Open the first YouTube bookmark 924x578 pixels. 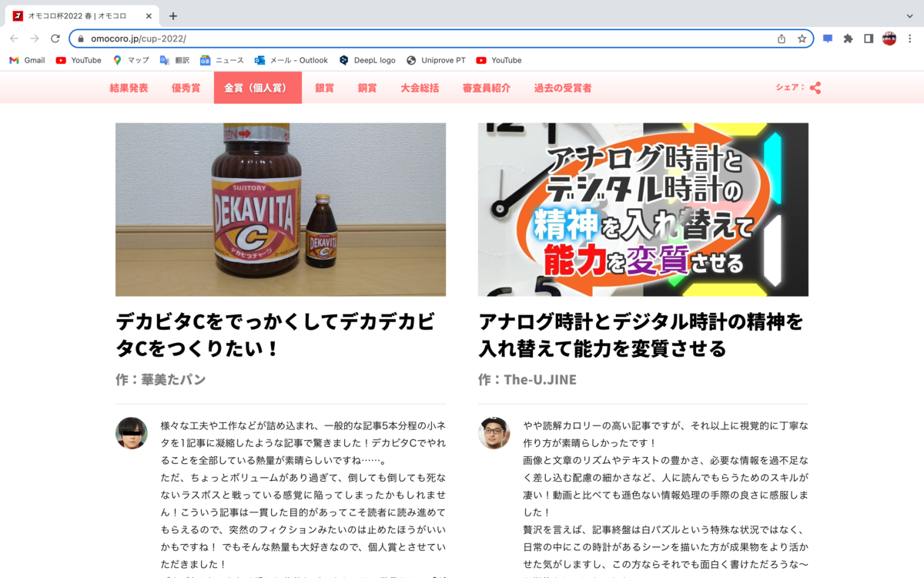click(x=79, y=60)
